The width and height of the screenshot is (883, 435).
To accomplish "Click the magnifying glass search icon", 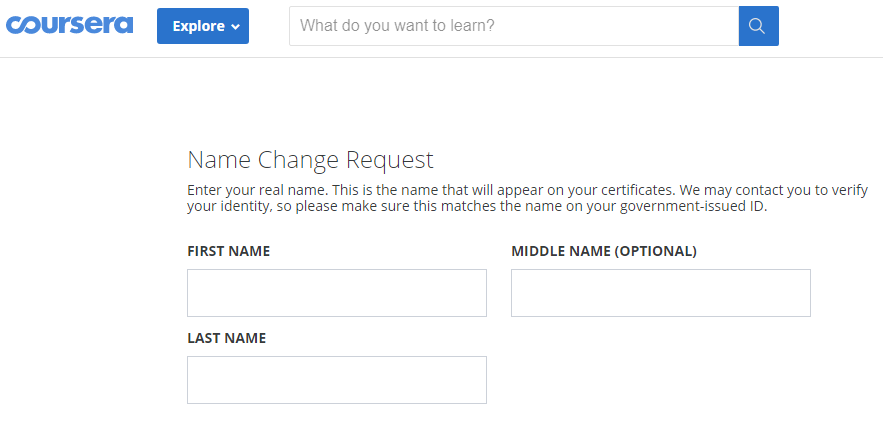I will point(758,26).
